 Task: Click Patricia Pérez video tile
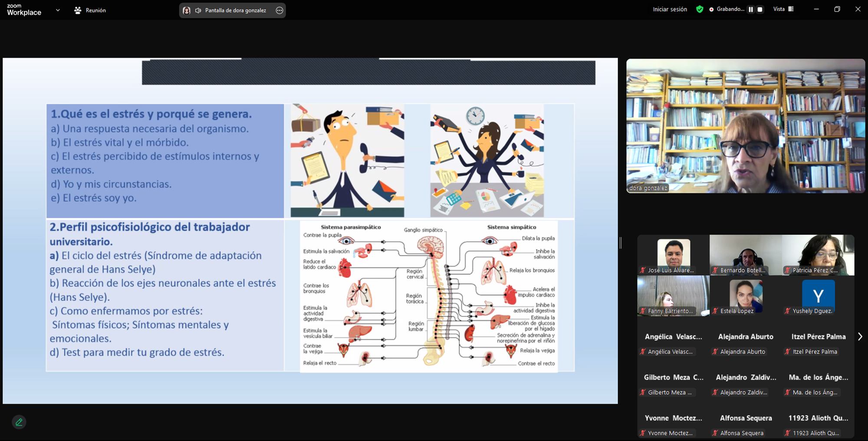pyautogui.click(x=818, y=255)
